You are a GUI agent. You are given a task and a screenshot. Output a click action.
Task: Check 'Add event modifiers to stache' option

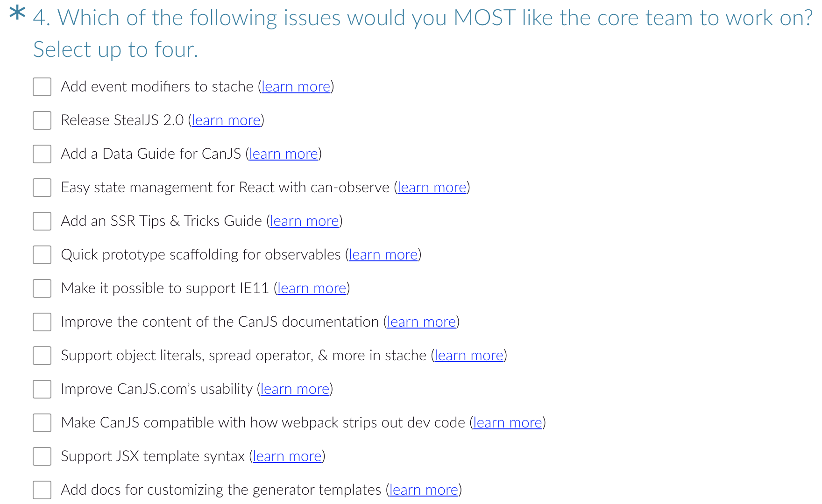point(42,87)
